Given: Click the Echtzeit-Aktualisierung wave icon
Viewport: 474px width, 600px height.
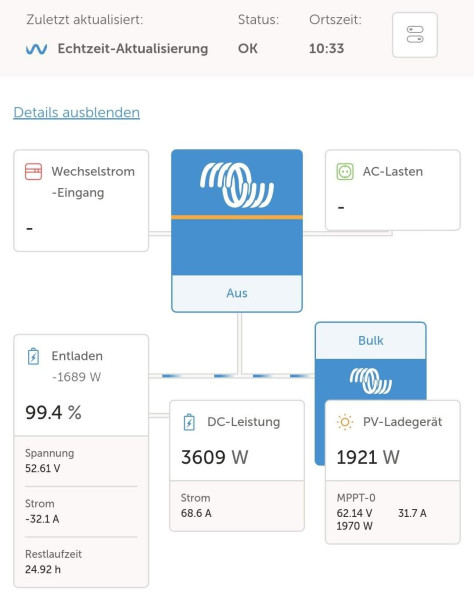Looking at the screenshot, I should coord(36,49).
